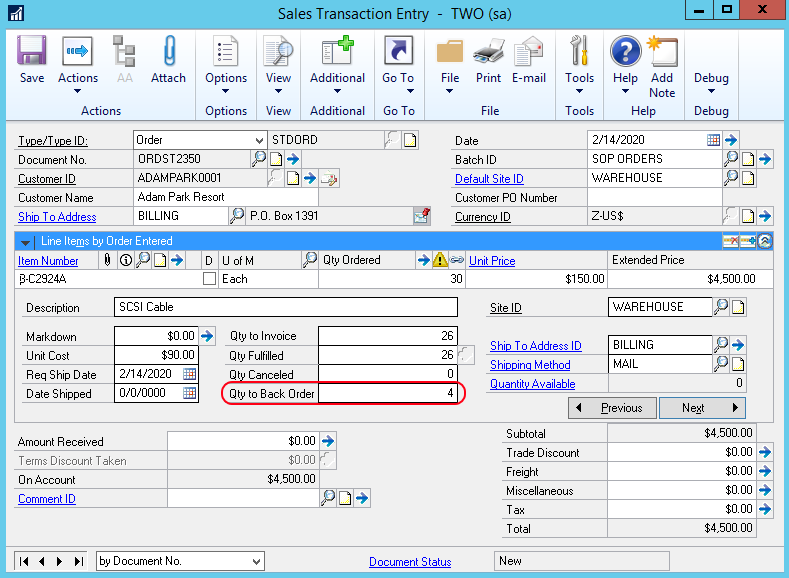Viewport: 789px width, 578px height.
Task: Open the Req Ship Date calendar icon
Action: tap(189, 375)
